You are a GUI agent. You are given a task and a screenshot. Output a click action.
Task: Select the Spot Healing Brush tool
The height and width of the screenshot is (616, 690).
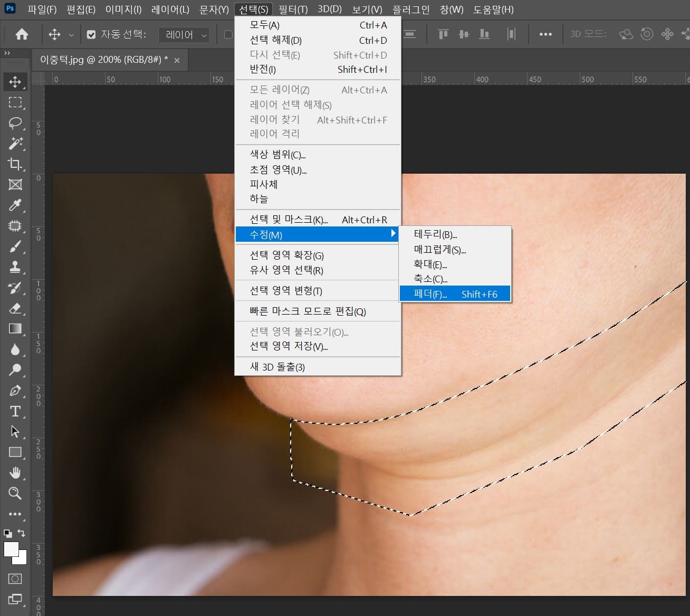[x=15, y=226]
